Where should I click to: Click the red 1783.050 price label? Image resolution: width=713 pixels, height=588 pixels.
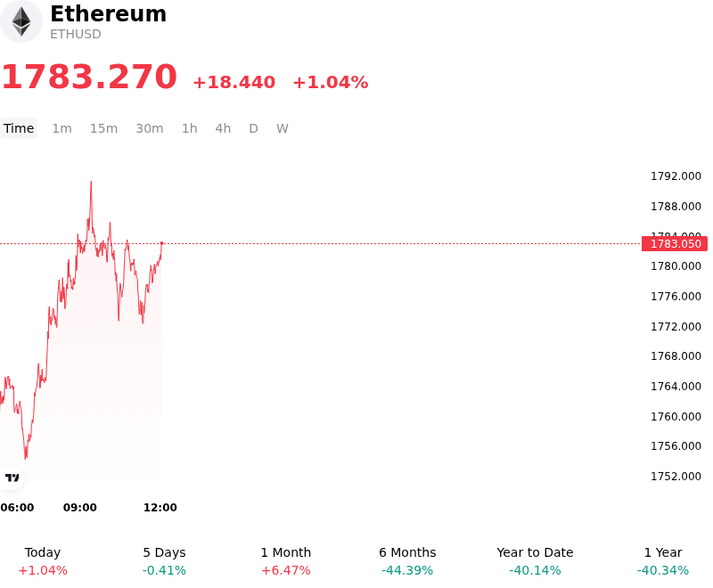(675, 244)
